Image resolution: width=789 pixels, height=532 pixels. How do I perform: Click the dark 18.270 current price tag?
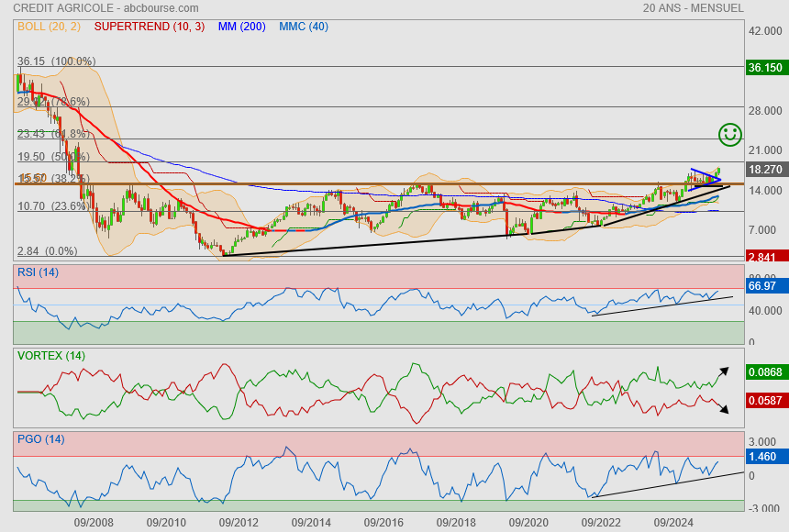tap(765, 170)
